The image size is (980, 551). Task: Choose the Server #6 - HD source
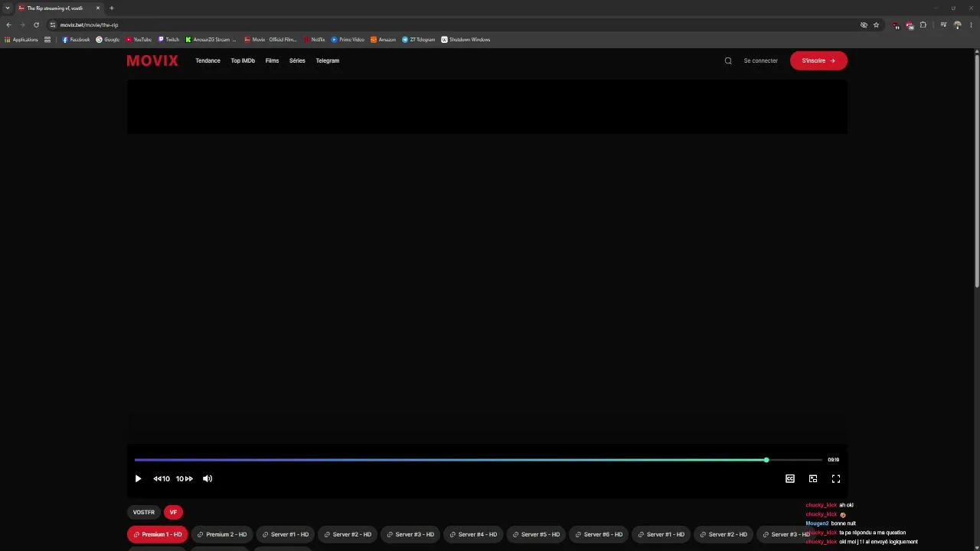[x=599, y=534]
